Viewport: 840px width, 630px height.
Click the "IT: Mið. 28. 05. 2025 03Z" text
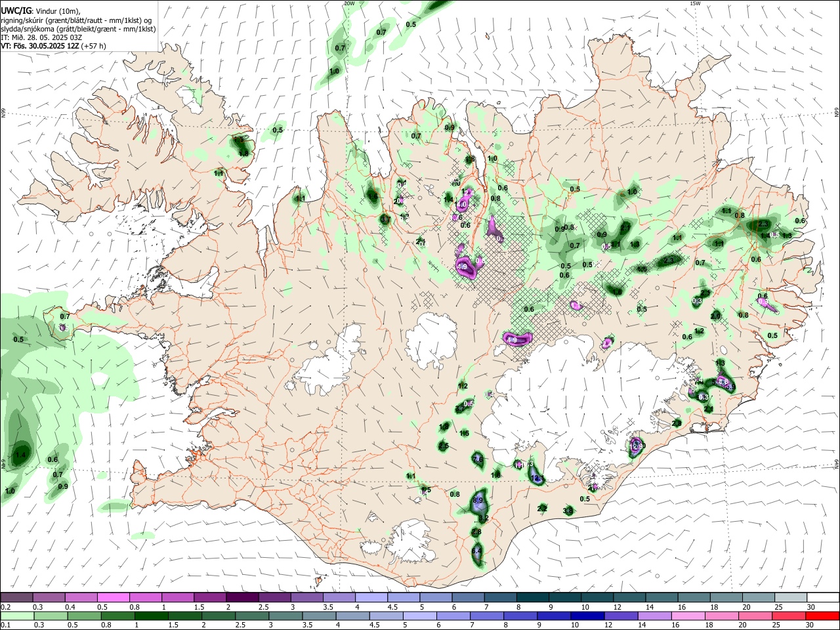point(41,37)
